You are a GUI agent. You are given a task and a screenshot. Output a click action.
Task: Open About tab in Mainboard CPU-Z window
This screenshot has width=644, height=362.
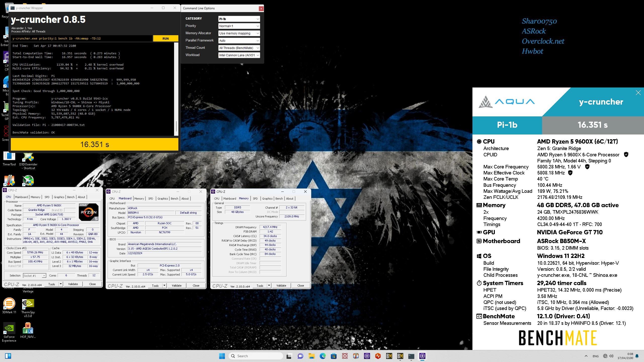click(185, 199)
